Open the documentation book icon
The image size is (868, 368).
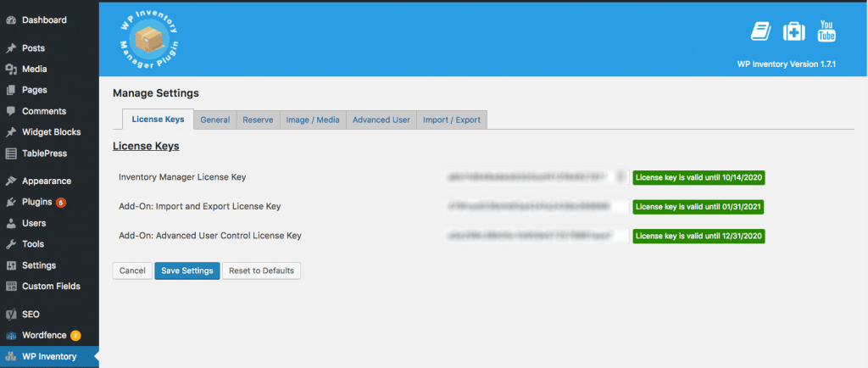(760, 31)
